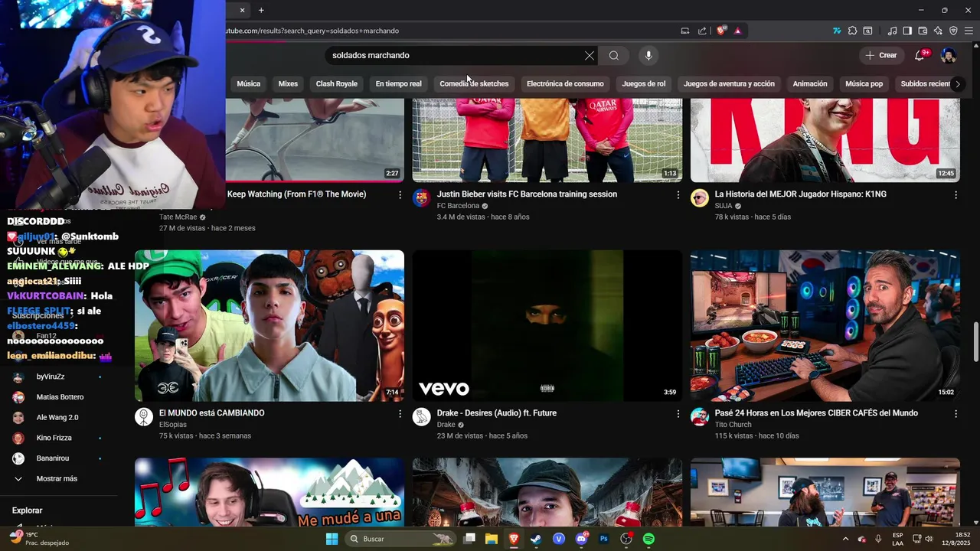Click the Crear button
This screenshot has height=551, width=980.
[881, 55]
